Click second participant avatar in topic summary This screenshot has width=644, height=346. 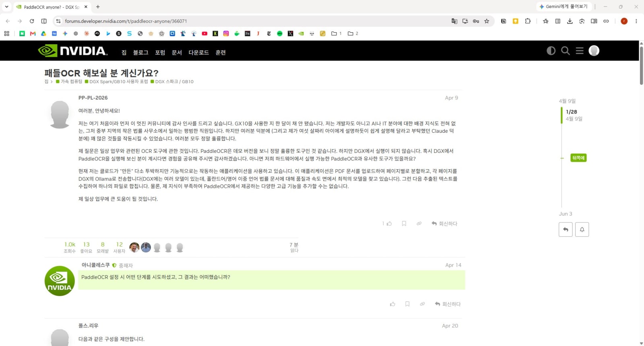pos(146,247)
